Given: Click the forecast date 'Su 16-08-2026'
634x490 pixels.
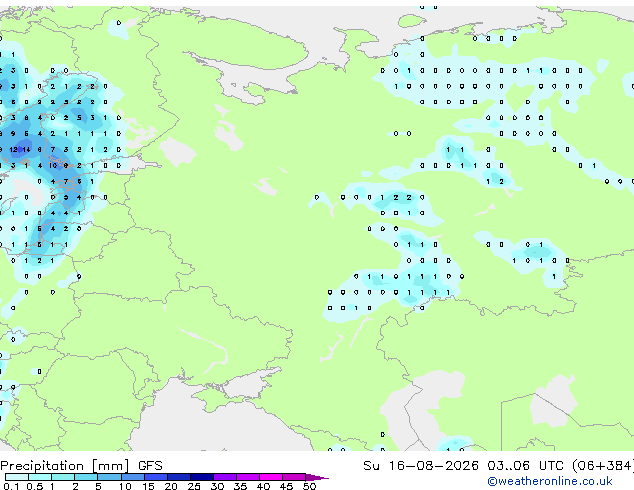Looking at the screenshot, I should click(x=421, y=466).
